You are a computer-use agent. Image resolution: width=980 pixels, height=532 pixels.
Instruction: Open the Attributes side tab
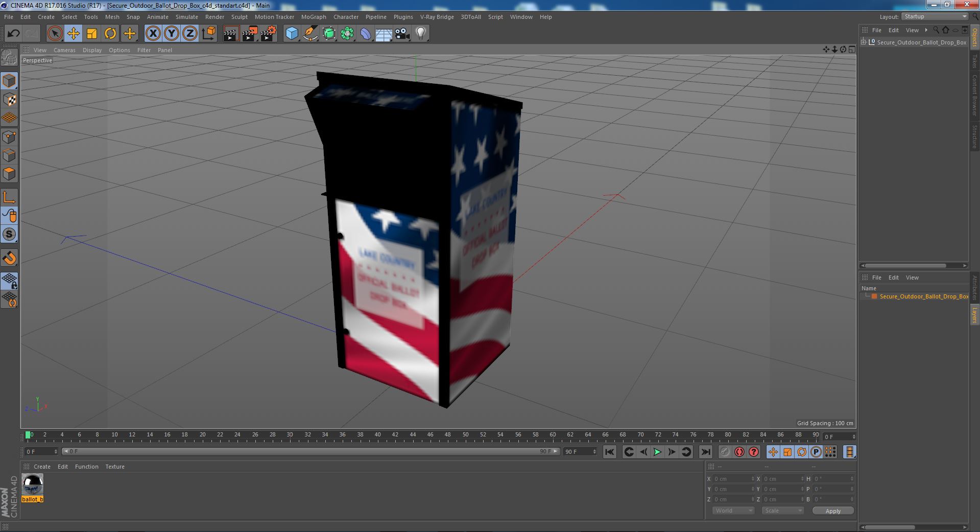tap(974, 288)
